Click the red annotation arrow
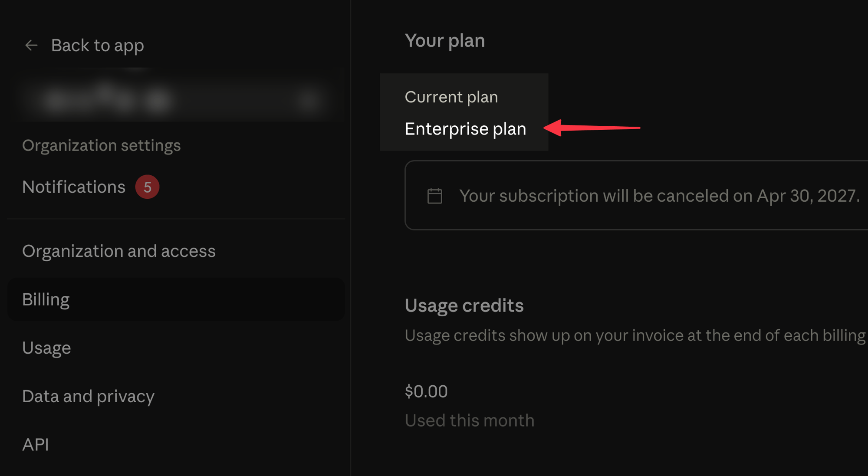 [x=592, y=128]
